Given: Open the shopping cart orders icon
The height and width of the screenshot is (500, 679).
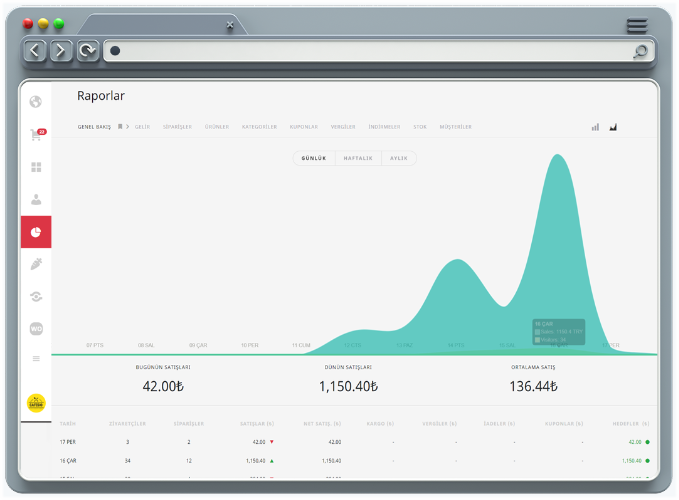Looking at the screenshot, I should (37, 134).
